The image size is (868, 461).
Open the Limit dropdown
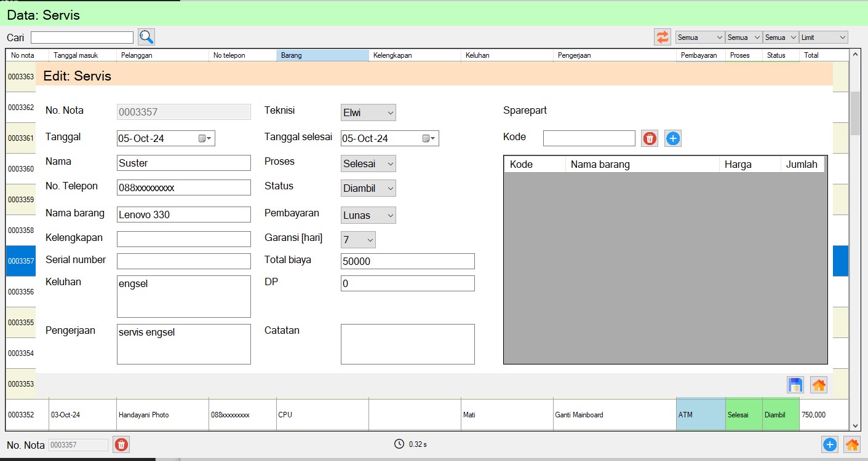tap(823, 37)
